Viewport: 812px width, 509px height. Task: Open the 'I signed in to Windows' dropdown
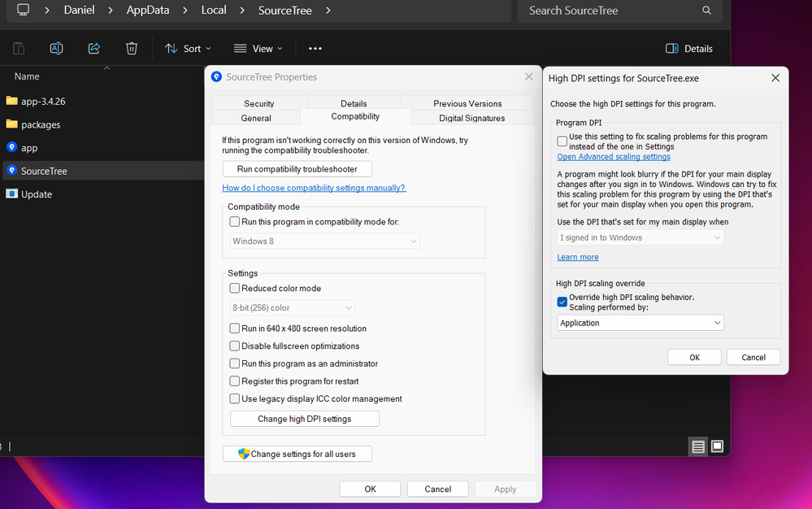pyautogui.click(x=640, y=237)
